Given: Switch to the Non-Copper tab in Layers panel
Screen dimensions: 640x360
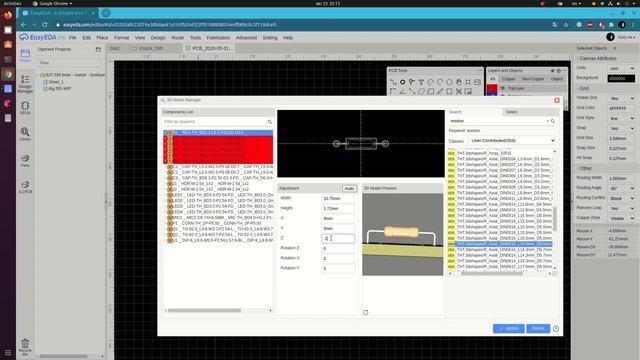Looking at the screenshot, I should click(533, 79).
